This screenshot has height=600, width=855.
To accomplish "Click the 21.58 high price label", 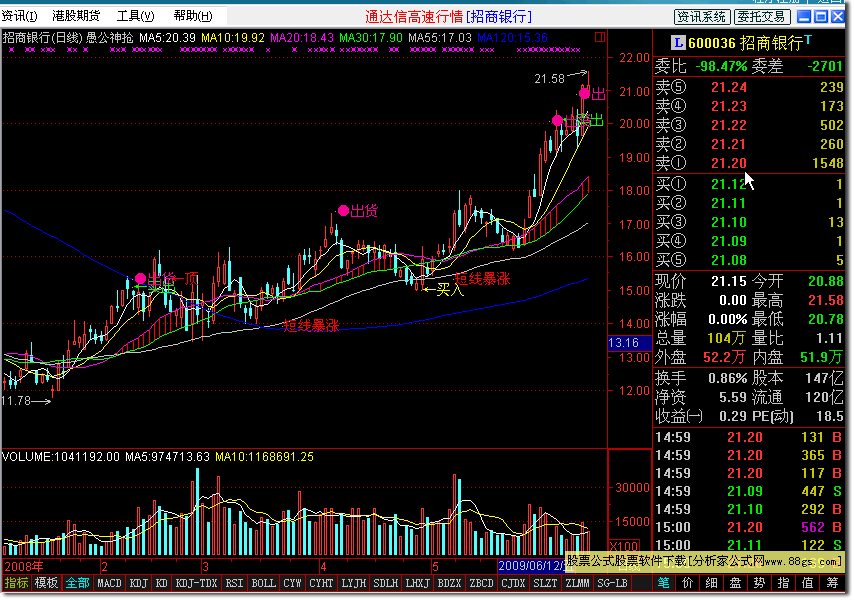I will [x=549, y=79].
